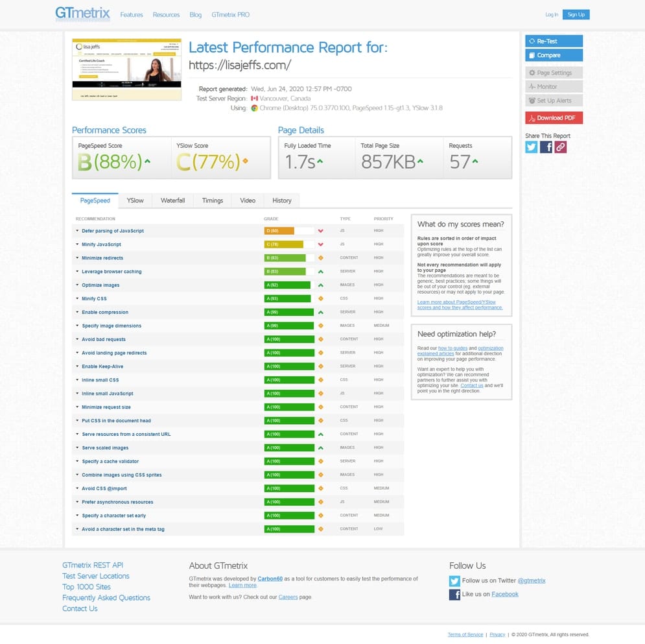Open the Features menu in header
The width and height of the screenshot is (645, 644).
pyautogui.click(x=132, y=15)
